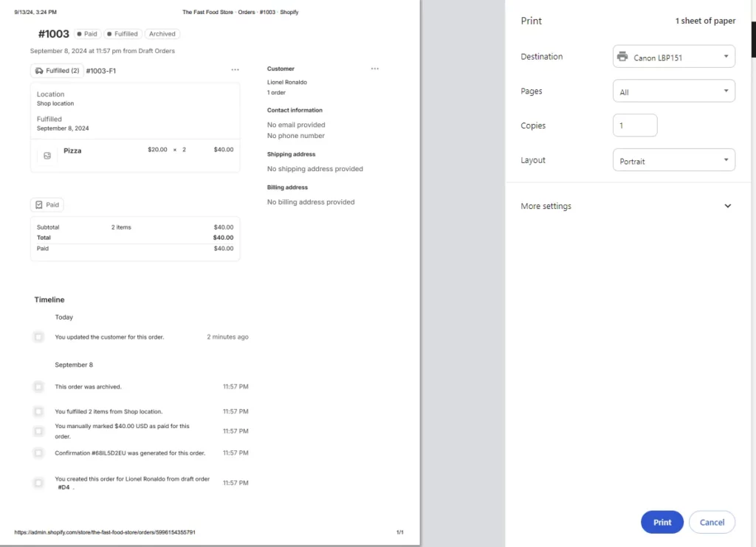The image size is (756, 547).
Task: Click the '1 sheet of paper' summary text
Action: coord(705,21)
